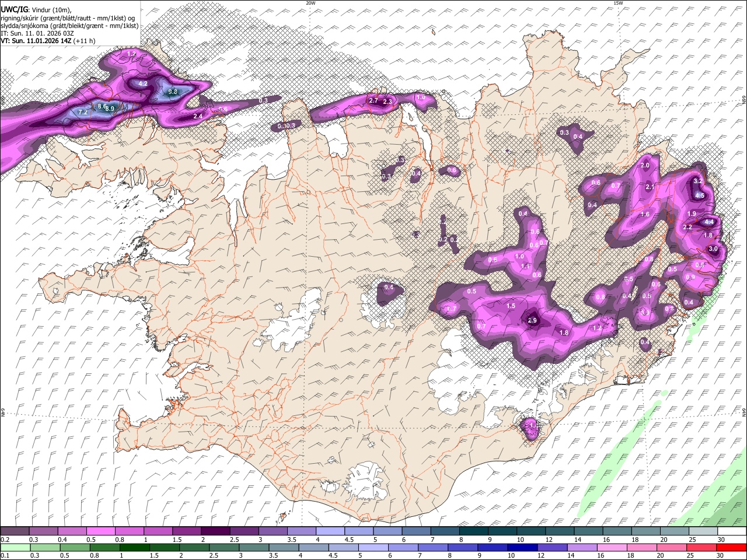Select the light pink 16 swatch in lower legend
747x560 pixels.
(x=611, y=547)
